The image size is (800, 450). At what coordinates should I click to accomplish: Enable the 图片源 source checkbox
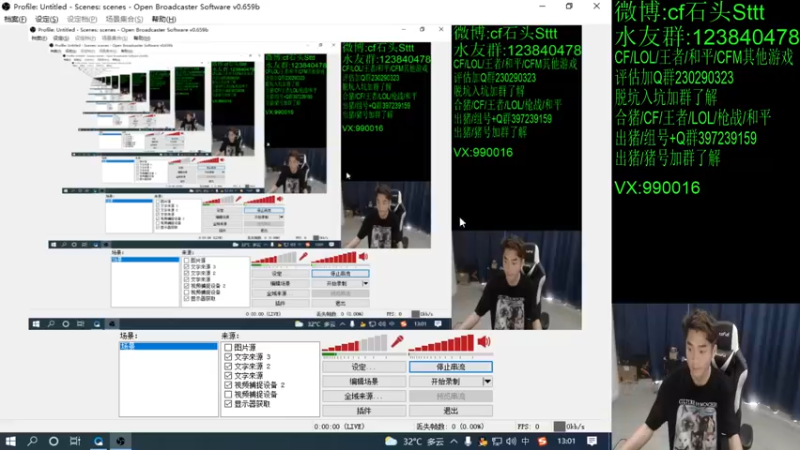(x=228, y=347)
